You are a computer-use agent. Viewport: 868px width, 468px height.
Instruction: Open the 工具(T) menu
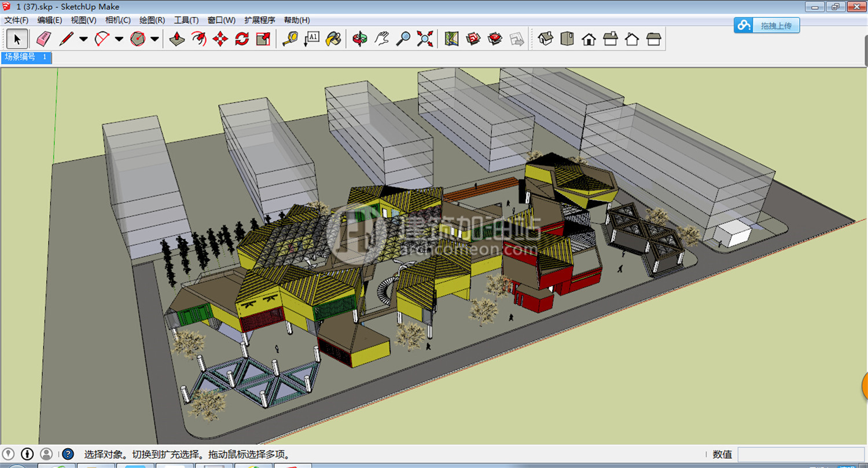click(x=186, y=20)
